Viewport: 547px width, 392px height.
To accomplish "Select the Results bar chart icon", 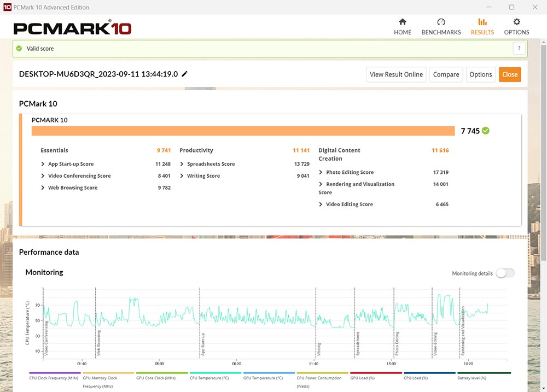I will (x=482, y=22).
